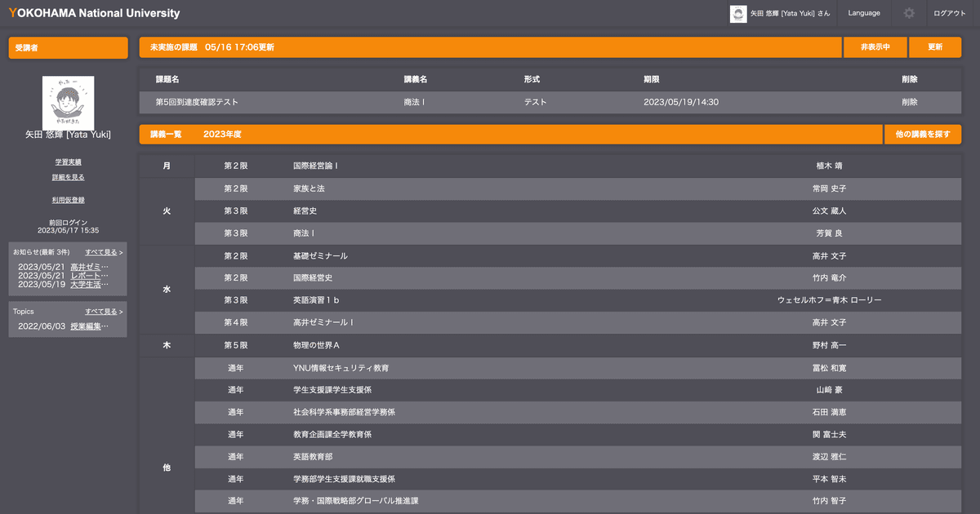This screenshot has height=514, width=980.
Task: Open the 高井ゼミ notice from 2023/05/21
Action: 89,267
